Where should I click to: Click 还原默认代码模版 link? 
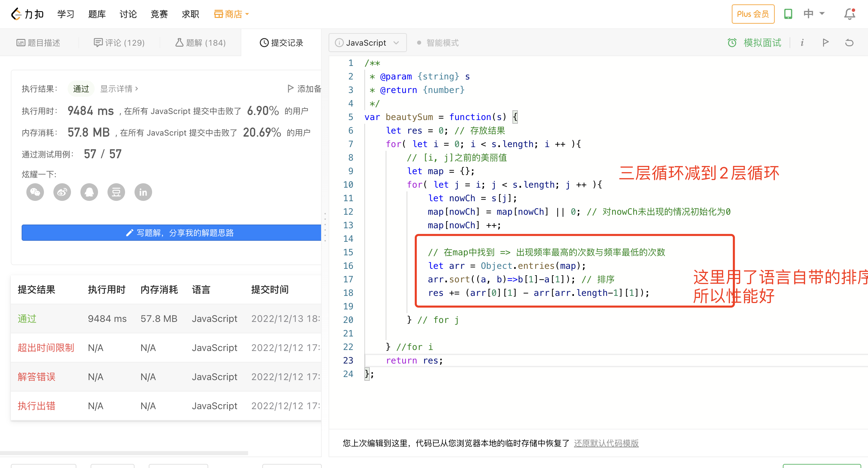click(606, 443)
